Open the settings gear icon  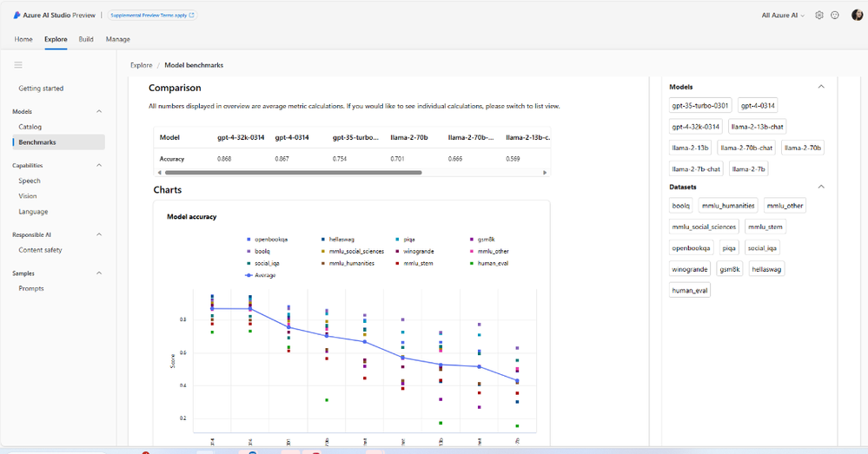(819, 16)
